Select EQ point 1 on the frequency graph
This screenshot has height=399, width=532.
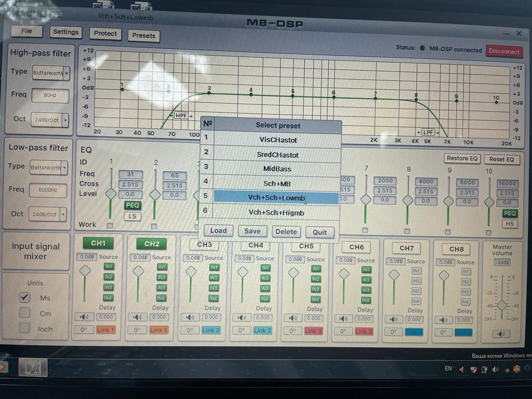122,89
